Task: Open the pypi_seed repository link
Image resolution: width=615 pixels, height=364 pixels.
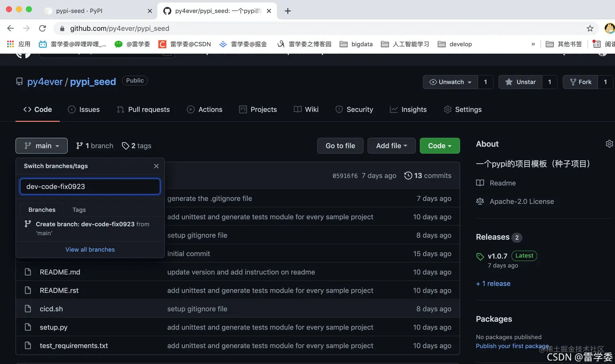Action: pyautogui.click(x=93, y=82)
